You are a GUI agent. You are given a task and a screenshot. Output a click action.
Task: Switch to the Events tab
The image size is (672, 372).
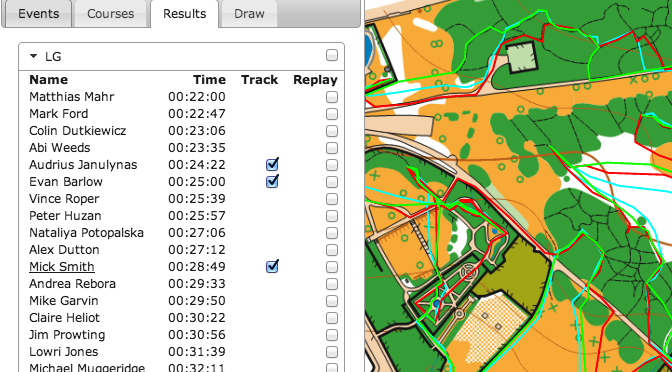pyautogui.click(x=38, y=13)
